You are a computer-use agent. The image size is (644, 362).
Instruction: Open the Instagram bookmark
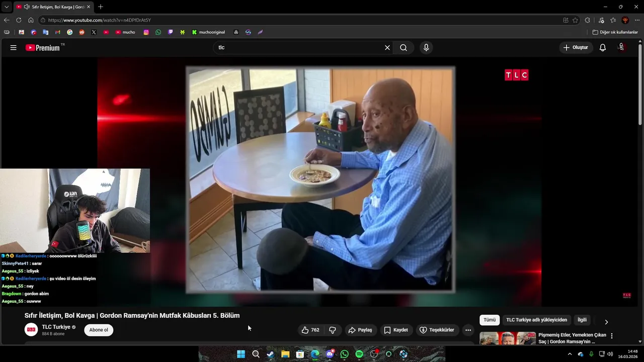146,32
